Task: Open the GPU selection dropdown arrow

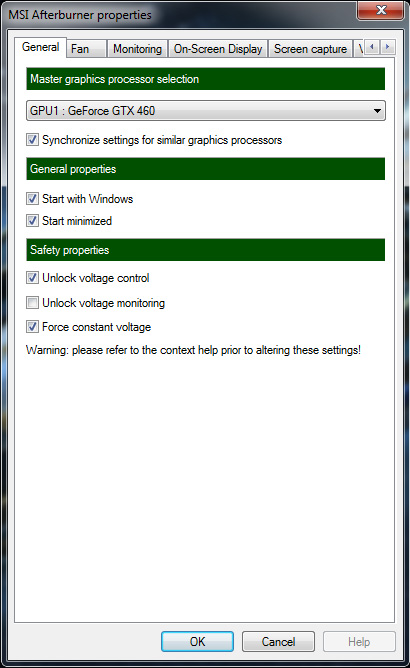Action: [377, 111]
